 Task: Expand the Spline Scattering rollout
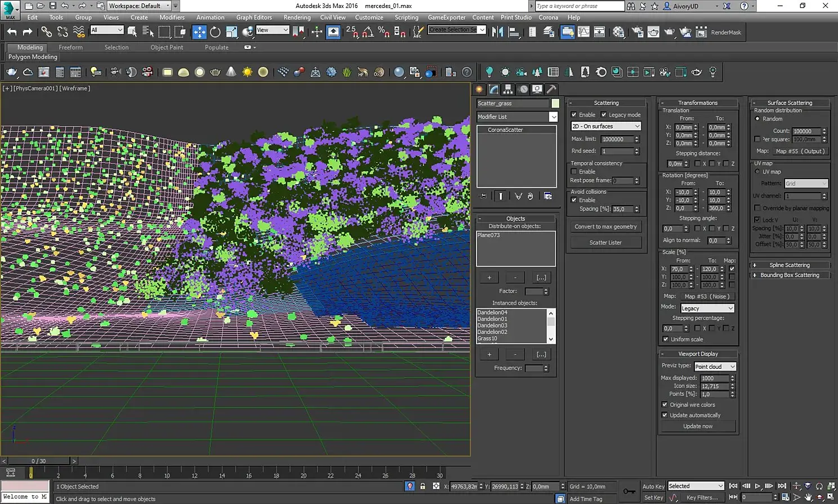(789, 265)
